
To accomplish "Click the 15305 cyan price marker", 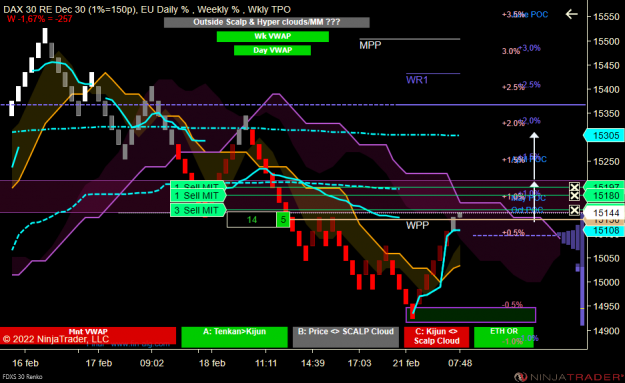I will pos(603,136).
